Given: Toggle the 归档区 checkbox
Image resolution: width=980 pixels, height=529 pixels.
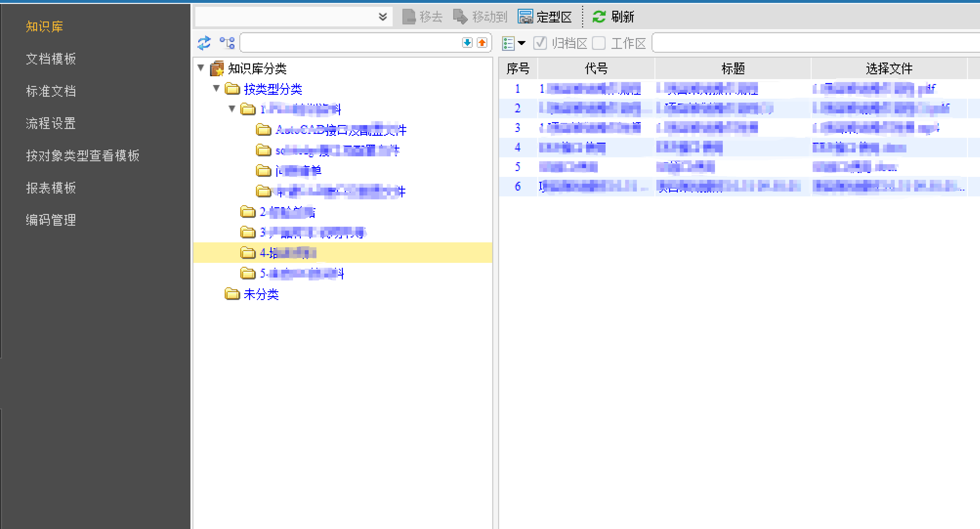Looking at the screenshot, I should (x=540, y=43).
